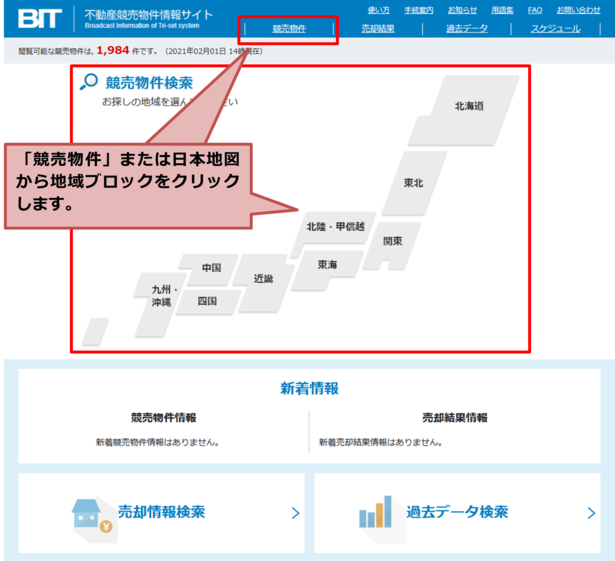Open the 使い方 link in header
The image size is (615, 561).
tap(379, 10)
